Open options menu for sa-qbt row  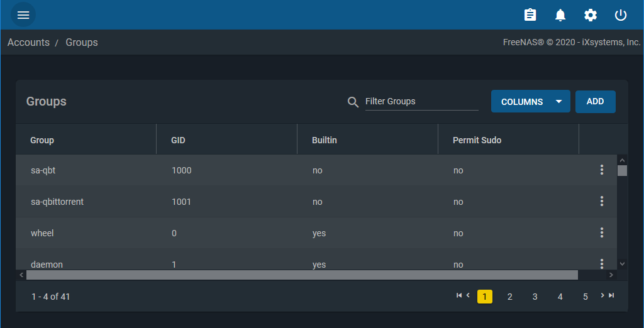point(602,170)
